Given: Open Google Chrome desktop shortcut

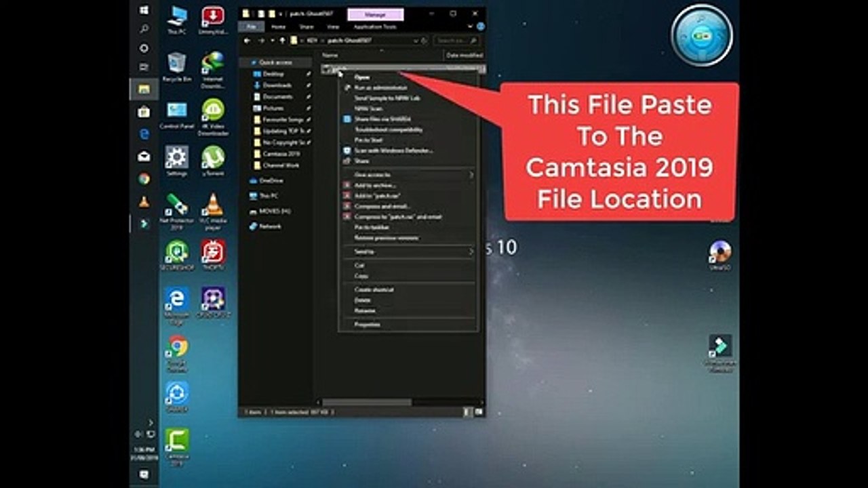Looking at the screenshot, I should coord(177,352).
